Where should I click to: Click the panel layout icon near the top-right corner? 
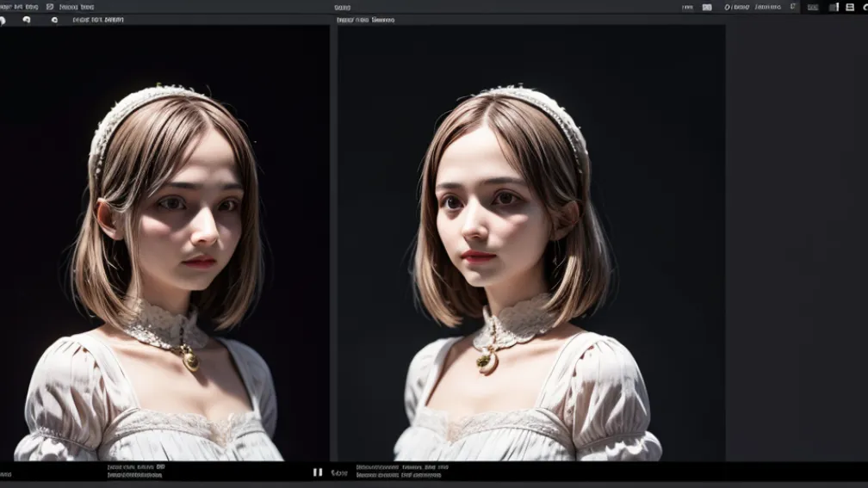[x=834, y=7]
